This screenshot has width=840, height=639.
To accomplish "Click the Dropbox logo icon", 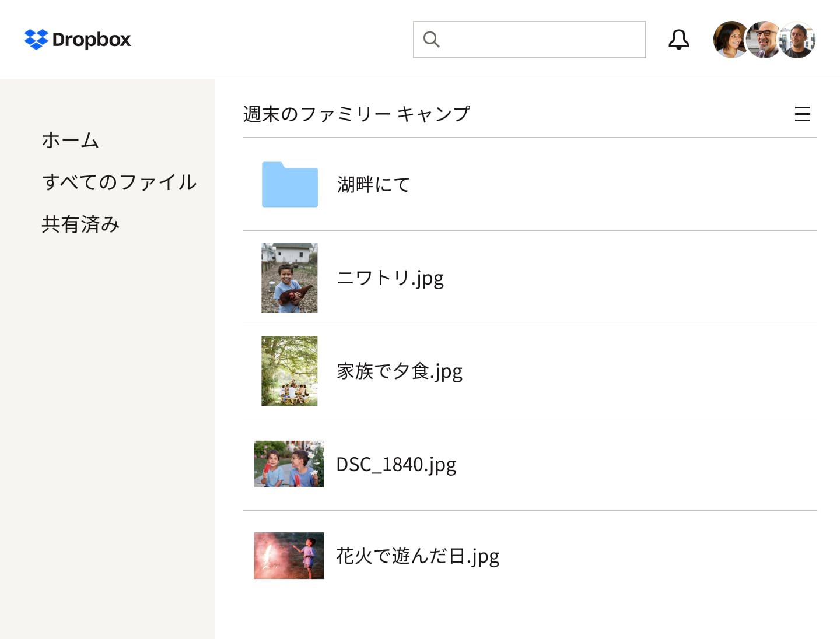I will [36, 40].
